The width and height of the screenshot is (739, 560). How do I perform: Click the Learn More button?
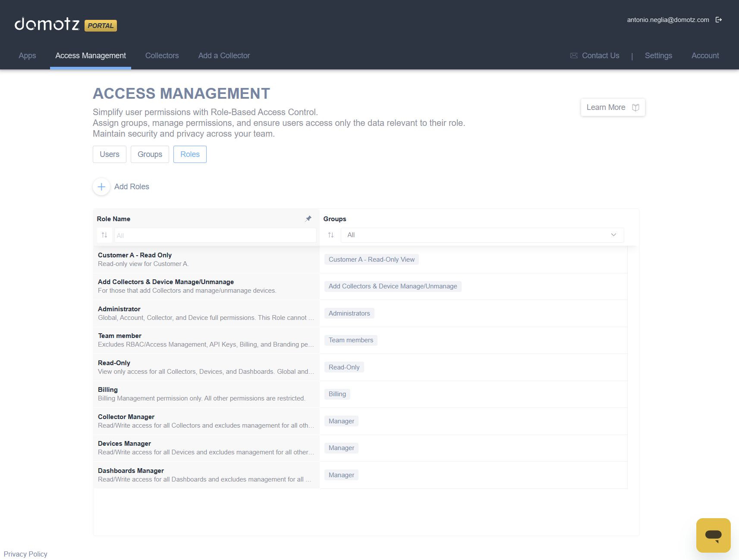pos(612,107)
